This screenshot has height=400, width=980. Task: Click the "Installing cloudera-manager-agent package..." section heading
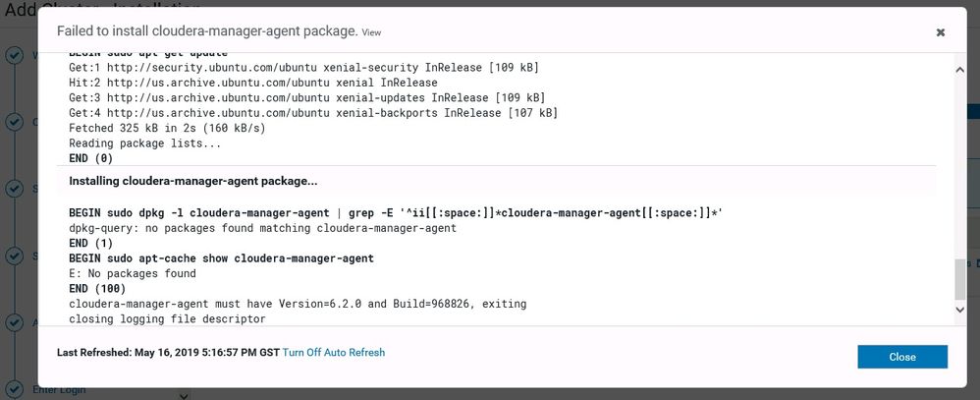point(192,182)
